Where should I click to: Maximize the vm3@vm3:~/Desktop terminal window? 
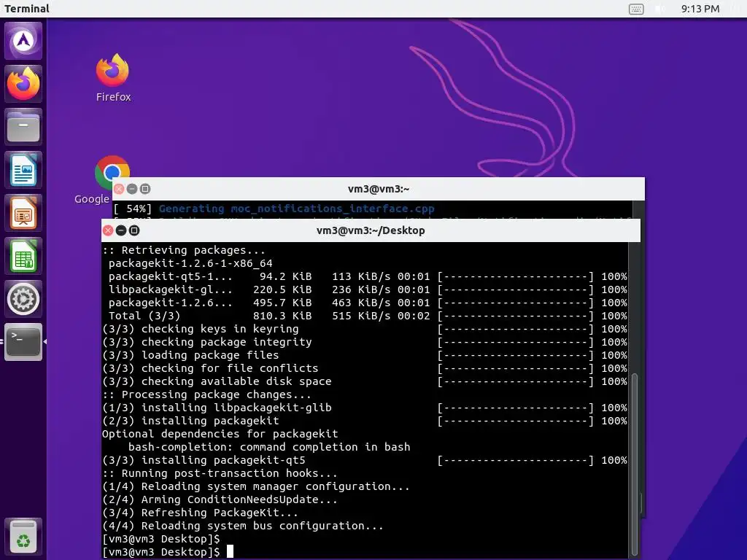[134, 230]
